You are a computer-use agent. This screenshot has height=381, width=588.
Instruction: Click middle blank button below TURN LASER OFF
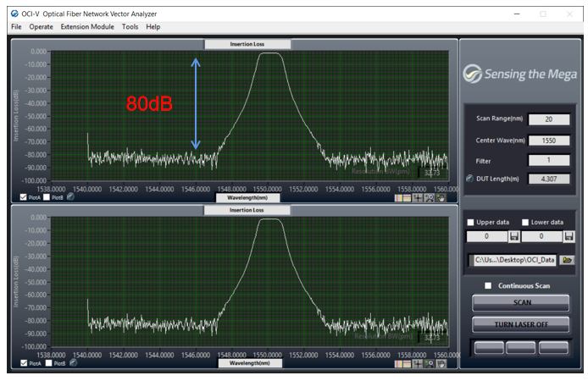pyautogui.click(x=520, y=348)
